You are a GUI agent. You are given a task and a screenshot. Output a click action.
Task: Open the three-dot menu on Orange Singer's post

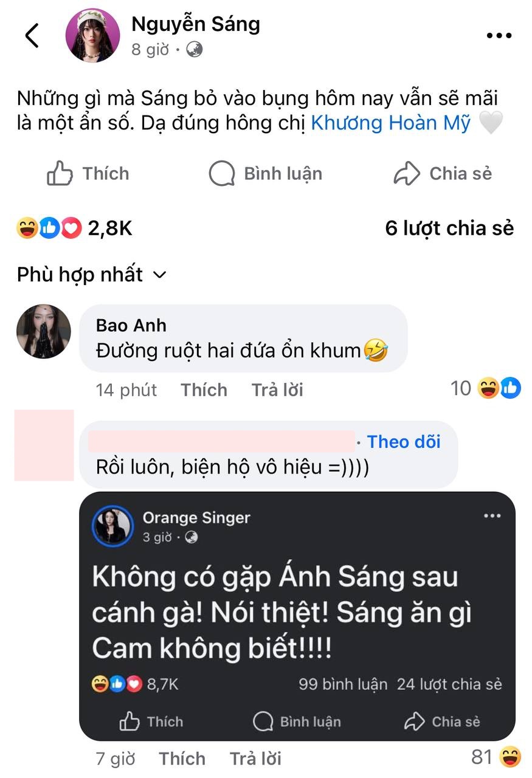click(x=492, y=515)
